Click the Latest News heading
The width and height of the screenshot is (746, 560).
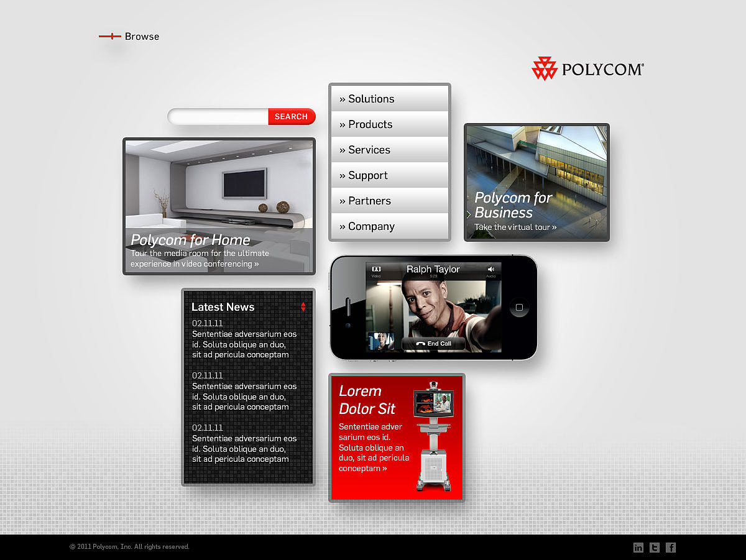point(223,307)
